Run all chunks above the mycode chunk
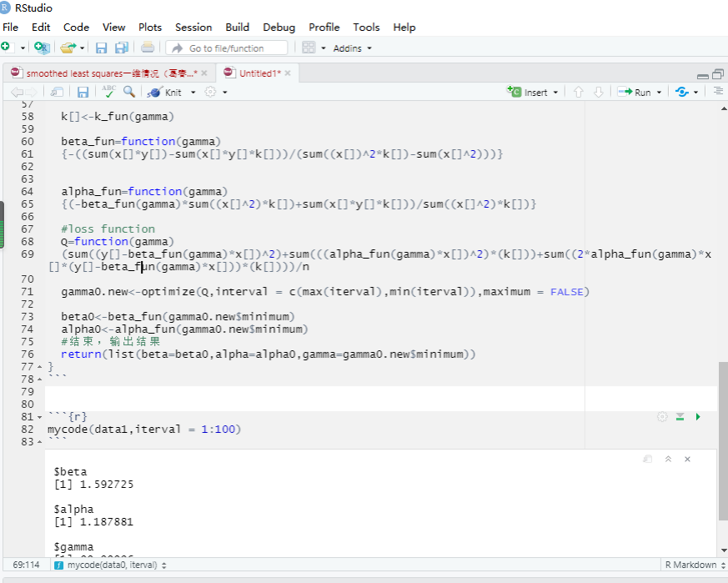728x583 pixels. pyautogui.click(x=680, y=417)
